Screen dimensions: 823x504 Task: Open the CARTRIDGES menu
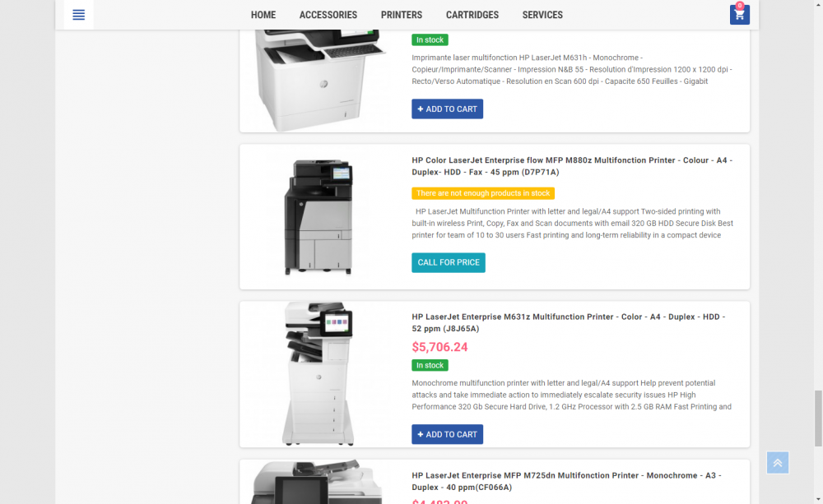pos(472,15)
